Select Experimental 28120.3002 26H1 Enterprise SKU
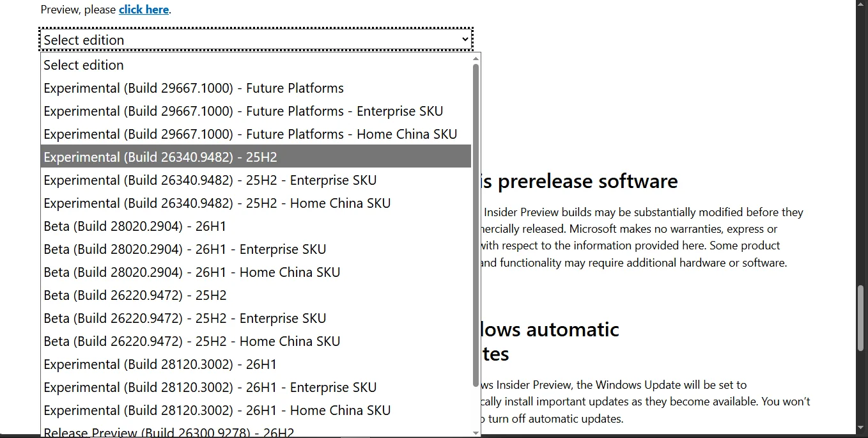Screen dimensions: 868x438 coord(256,387)
